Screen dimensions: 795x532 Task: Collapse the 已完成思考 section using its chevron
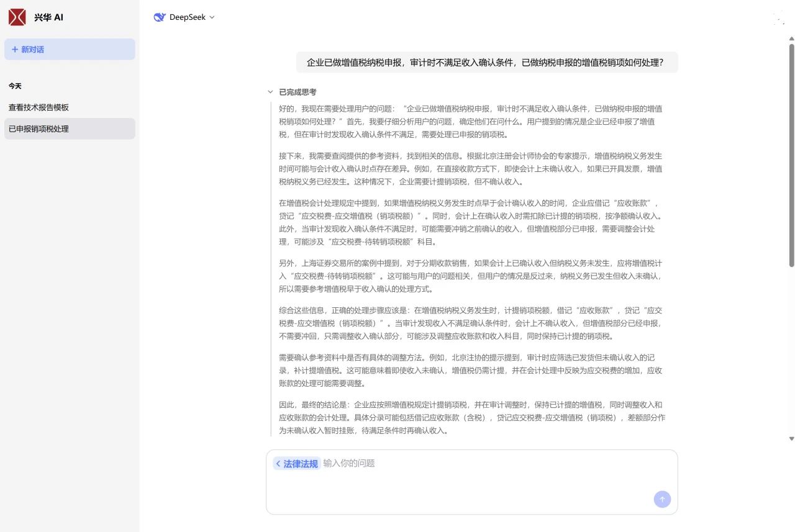pos(270,92)
